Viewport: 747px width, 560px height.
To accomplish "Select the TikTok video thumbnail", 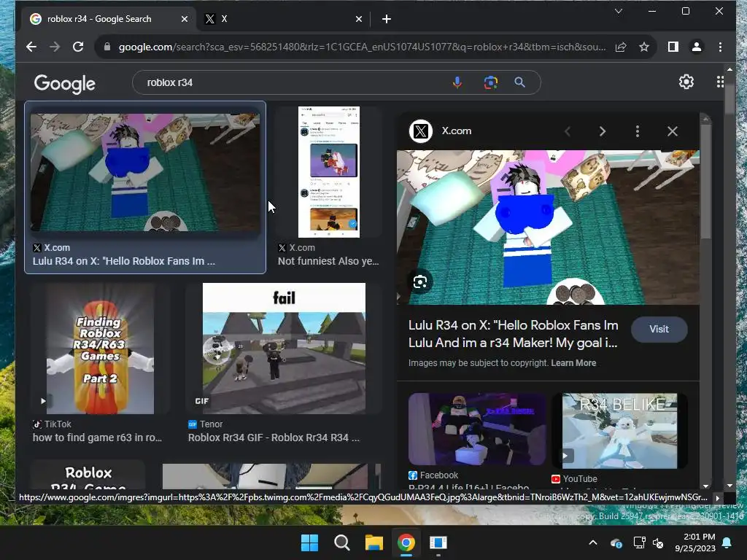I will click(100, 349).
